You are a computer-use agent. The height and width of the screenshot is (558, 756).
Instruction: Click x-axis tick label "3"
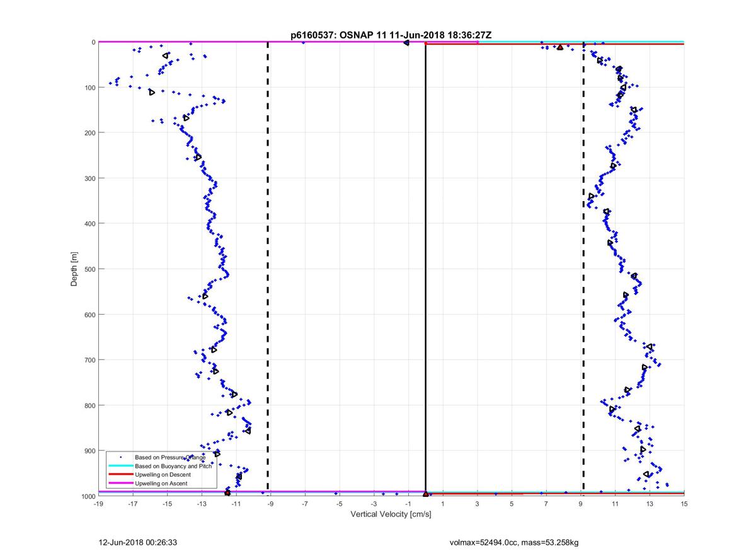(x=478, y=504)
